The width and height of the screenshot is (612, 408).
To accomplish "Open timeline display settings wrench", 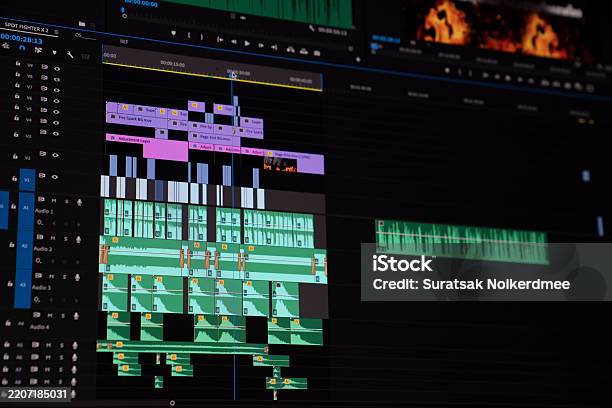I will pos(70,54).
